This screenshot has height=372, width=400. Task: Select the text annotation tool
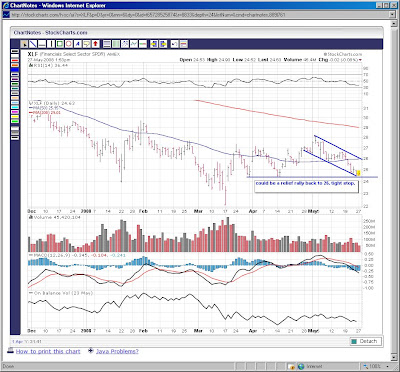tap(78, 44)
